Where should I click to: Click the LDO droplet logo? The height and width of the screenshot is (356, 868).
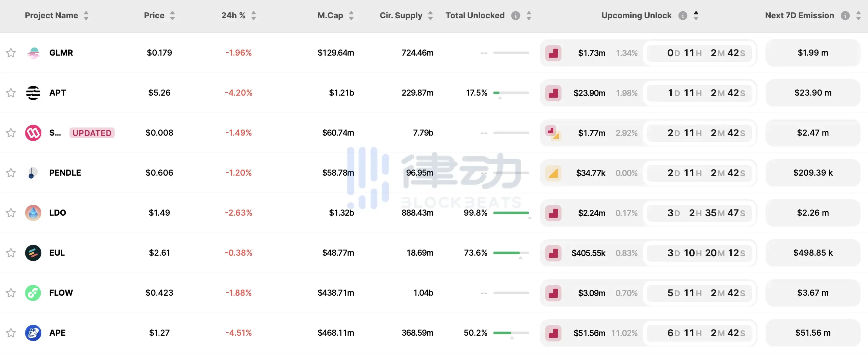33,213
